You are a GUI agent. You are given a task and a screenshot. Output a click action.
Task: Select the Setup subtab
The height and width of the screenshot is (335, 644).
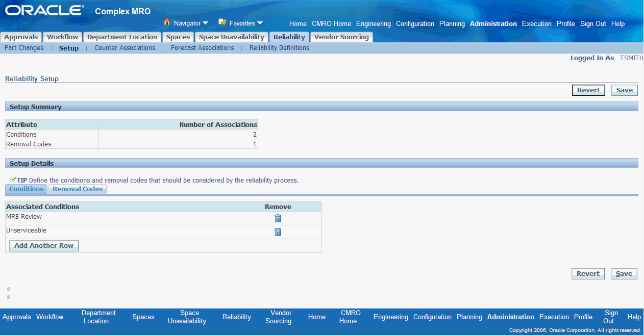(69, 48)
